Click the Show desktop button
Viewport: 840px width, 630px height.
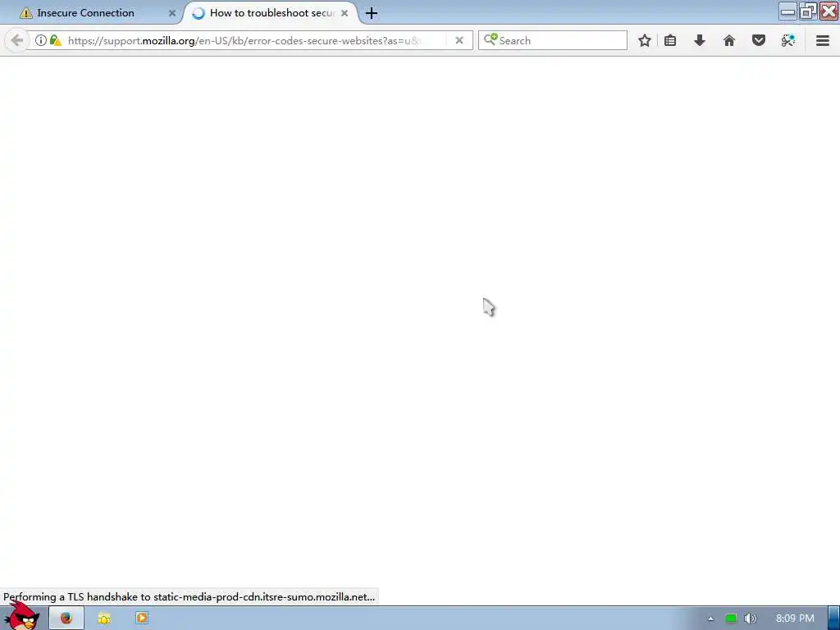click(834, 619)
